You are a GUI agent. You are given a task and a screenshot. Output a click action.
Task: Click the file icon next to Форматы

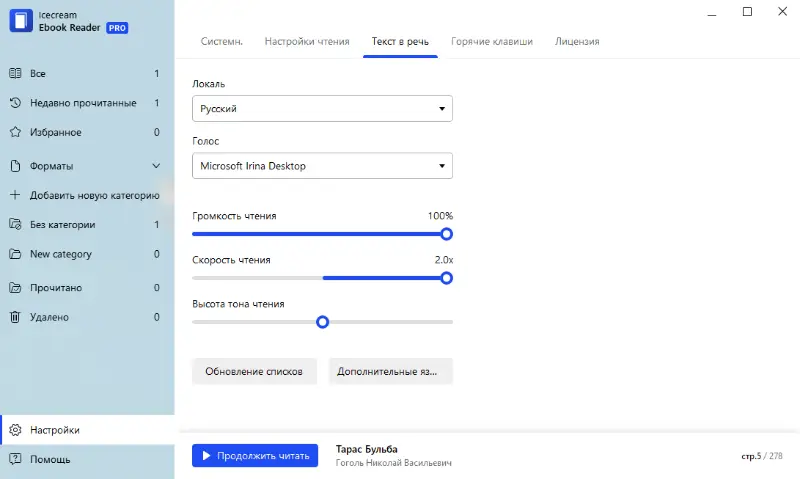pyautogui.click(x=15, y=166)
